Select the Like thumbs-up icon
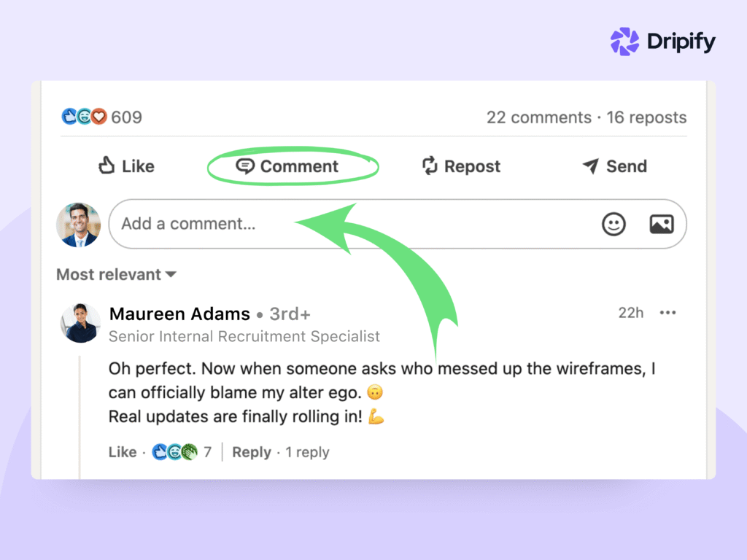 click(108, 166)
